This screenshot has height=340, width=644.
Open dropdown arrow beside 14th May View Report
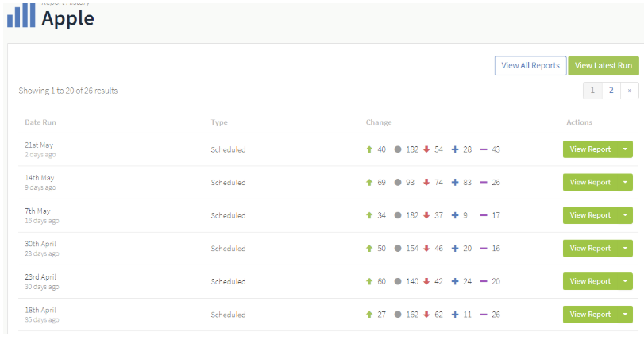click(x=625, y=183)
